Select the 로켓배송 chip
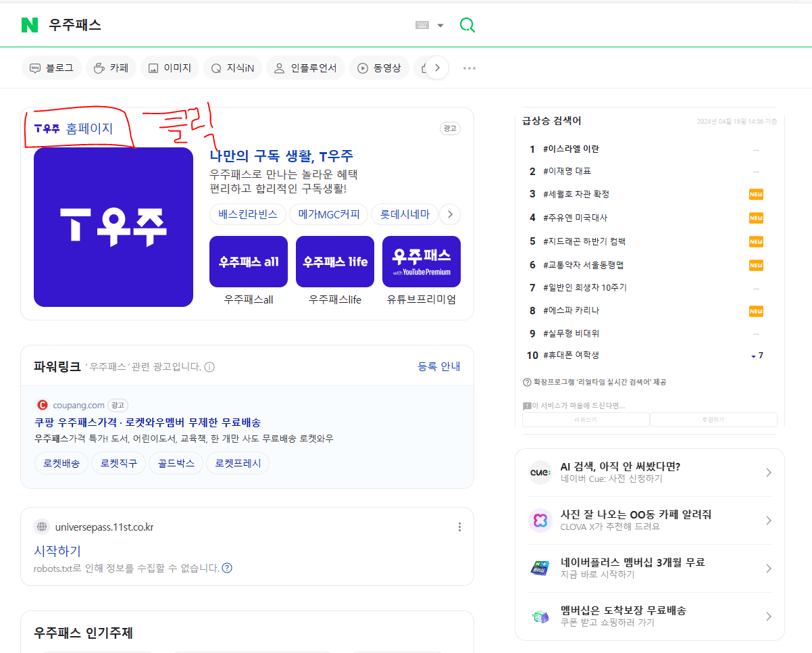812x653 pixels. [x=61, y=463]
